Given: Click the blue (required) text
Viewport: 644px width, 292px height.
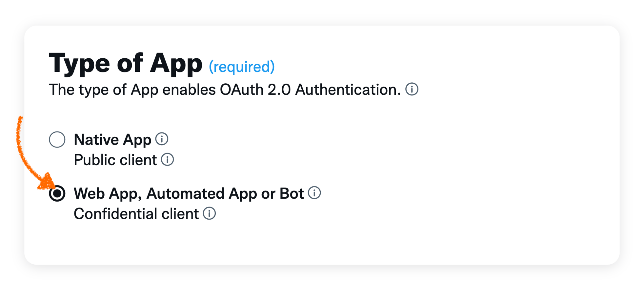Looking at the screenshot, I should pos(242,67).
